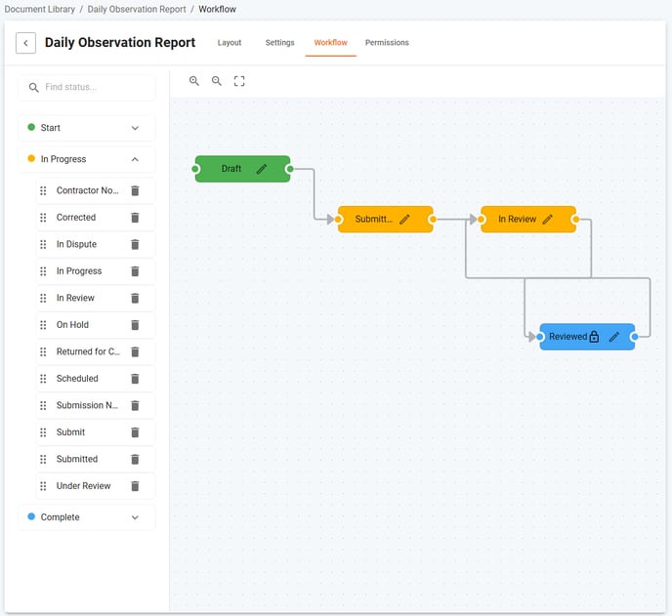Image resolution: width=672 pixels, height=616 pixels.
Task: Delete the Corrected status
Action: (x=135, y=218)
